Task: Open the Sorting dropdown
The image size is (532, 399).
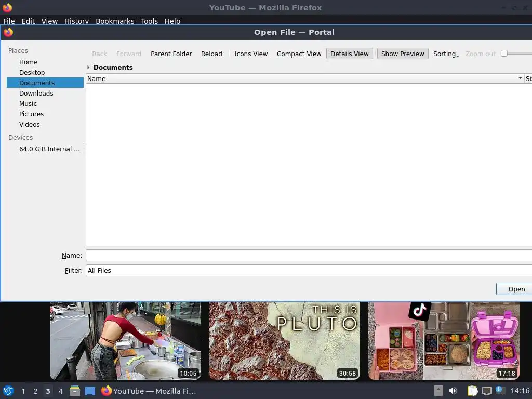Action: pyautogui.click(x=446, y=54)
